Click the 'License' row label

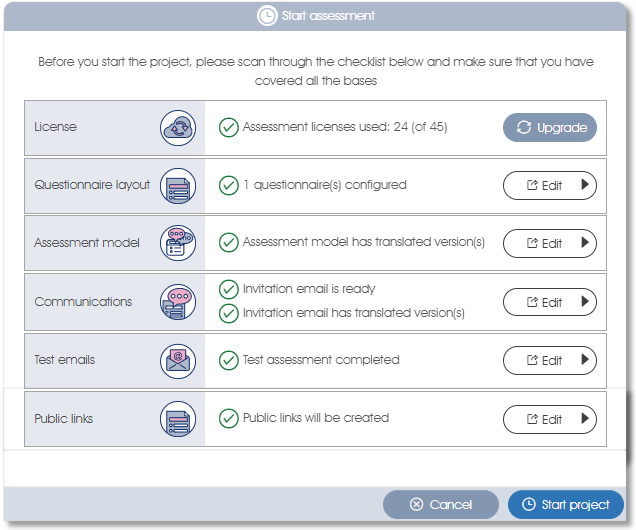click(x=55, y=127)
